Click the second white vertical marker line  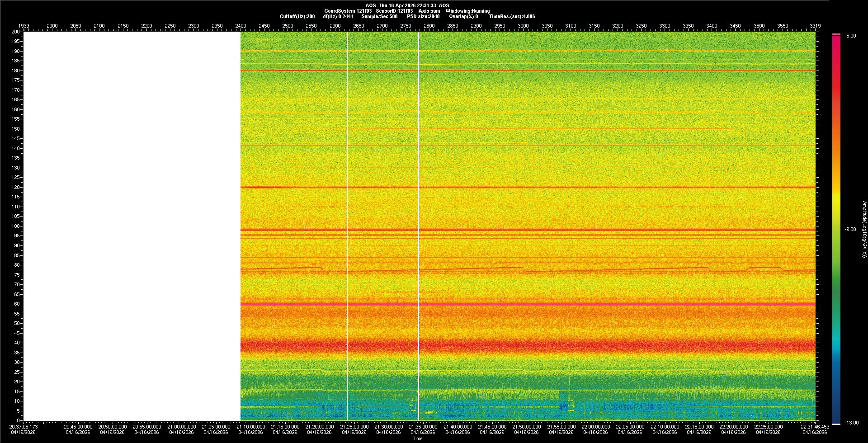(418, 226)
